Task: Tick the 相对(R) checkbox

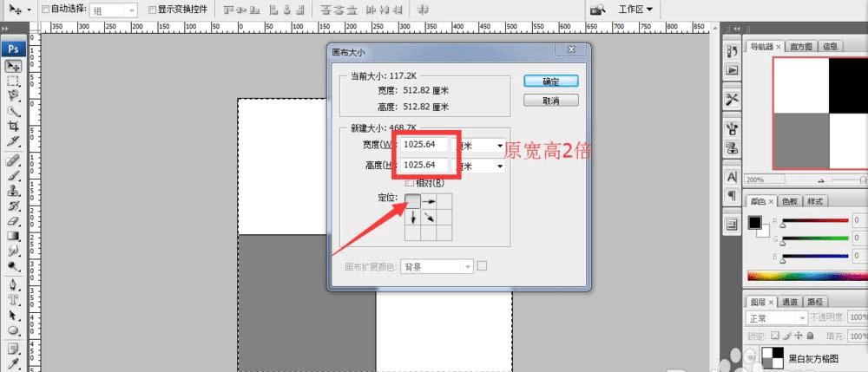Action: click(410, 183)
